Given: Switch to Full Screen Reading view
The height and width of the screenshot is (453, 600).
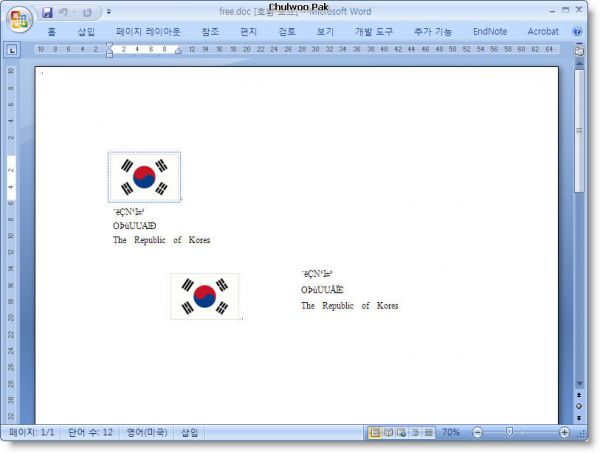Looking at the screenshot, I should pyautogui.click(x=388, y=432).
